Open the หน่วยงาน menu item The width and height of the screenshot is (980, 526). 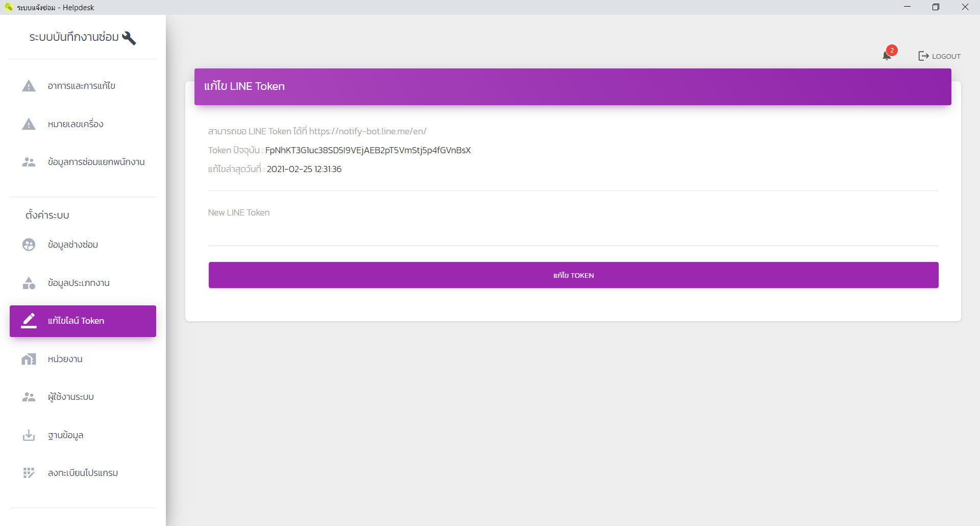83,359
